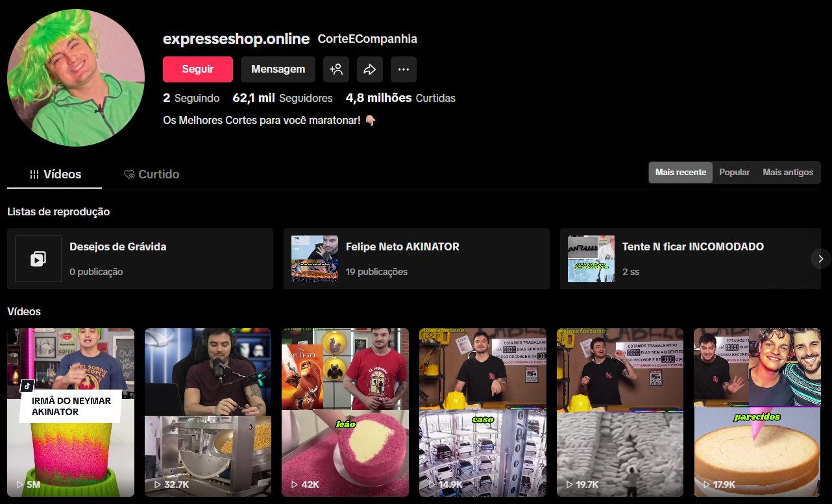Show next playlists with the right chevron
The width and height of the screenshot is (832, 504).
[820, 259]
